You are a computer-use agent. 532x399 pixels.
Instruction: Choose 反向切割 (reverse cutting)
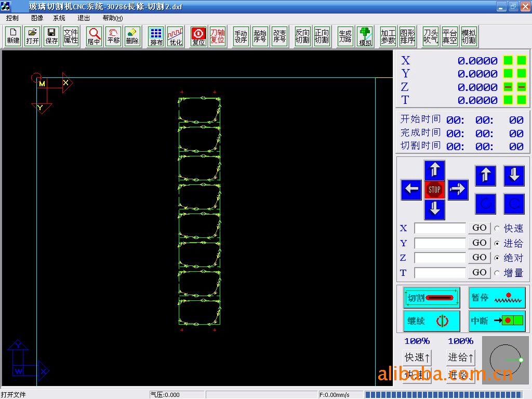coord(302,36)
